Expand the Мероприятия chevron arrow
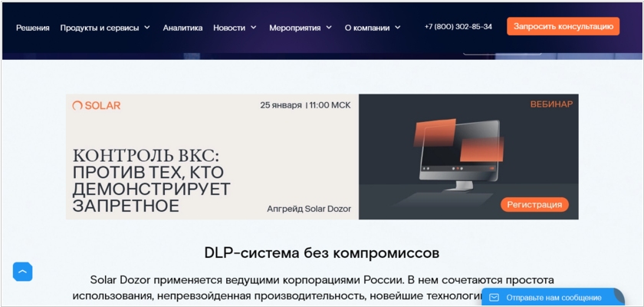 [329, 28]
